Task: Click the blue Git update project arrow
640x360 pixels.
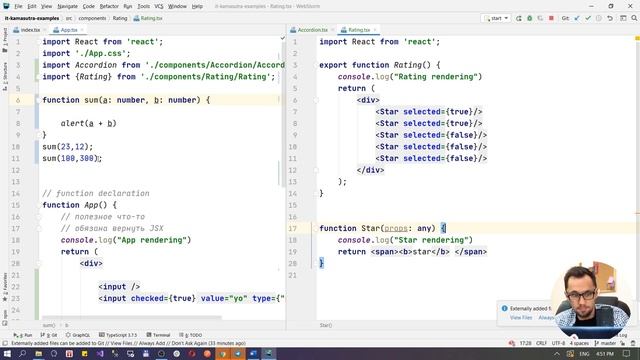Action: point(577,18)
